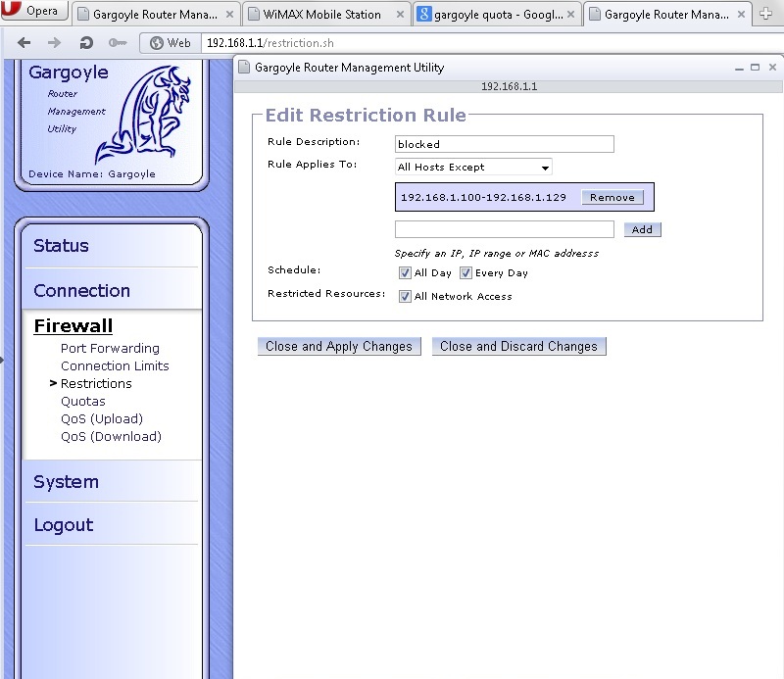This screenshot has height=679, width=784.
Task: Click the Rule Description input field
Action: point(504,144)
